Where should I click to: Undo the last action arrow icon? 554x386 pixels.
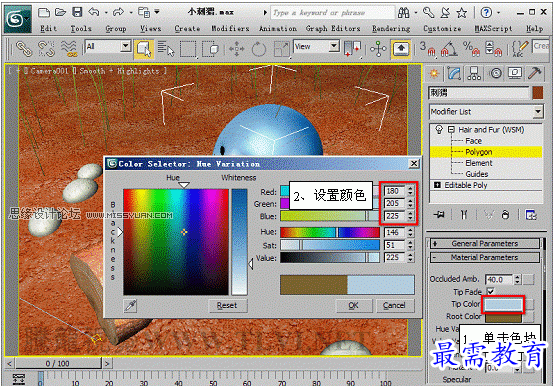[94, 13]
